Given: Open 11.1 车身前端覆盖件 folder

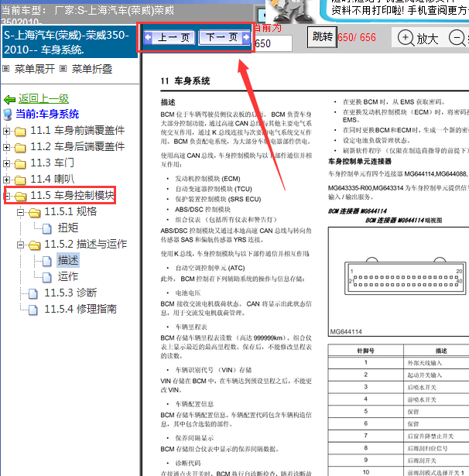Looking at the screenshot, I should 77,131.
